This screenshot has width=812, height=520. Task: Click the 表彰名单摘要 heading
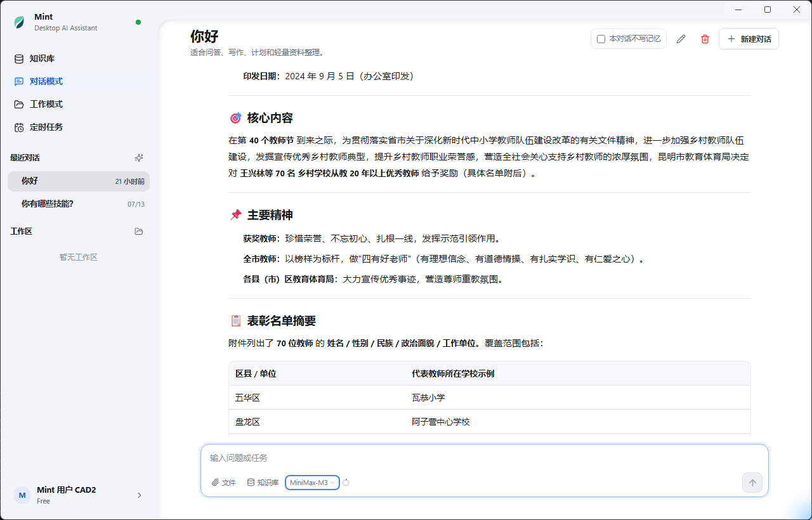click(282, 321)
